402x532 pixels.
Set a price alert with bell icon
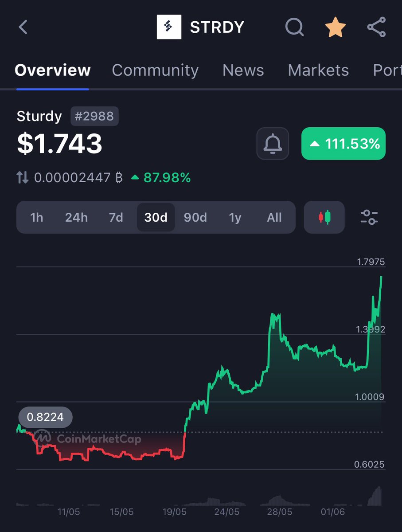click(x=273, y=144)
